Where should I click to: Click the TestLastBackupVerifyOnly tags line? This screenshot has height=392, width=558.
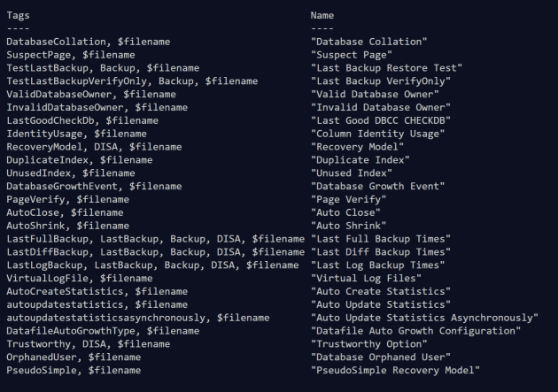pyautogui.click(x=132, y=81)
